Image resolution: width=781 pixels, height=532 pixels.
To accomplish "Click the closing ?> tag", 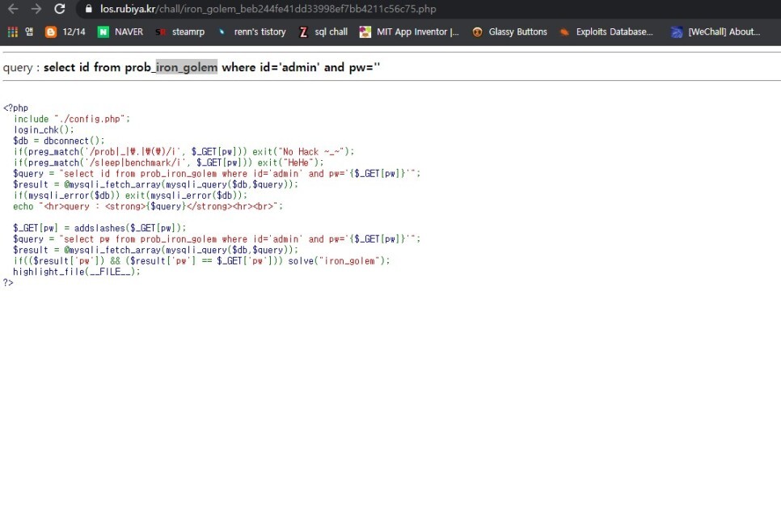I will point(8,283).
